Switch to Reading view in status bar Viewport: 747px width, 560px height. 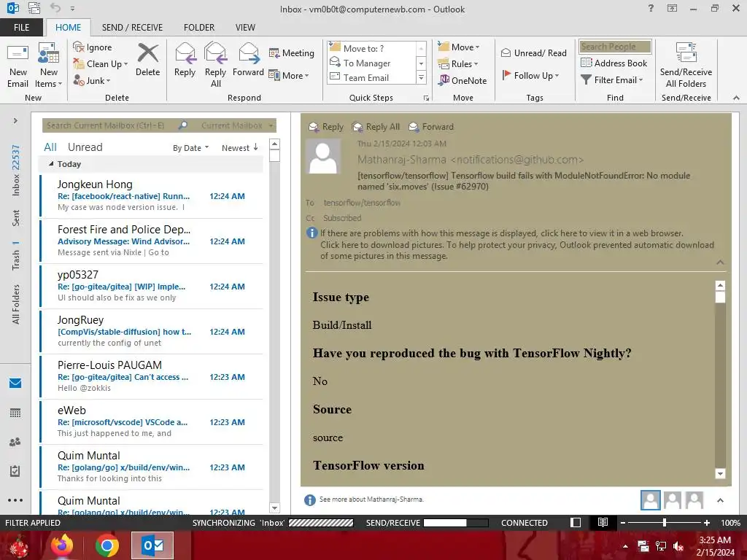(602, 522)
